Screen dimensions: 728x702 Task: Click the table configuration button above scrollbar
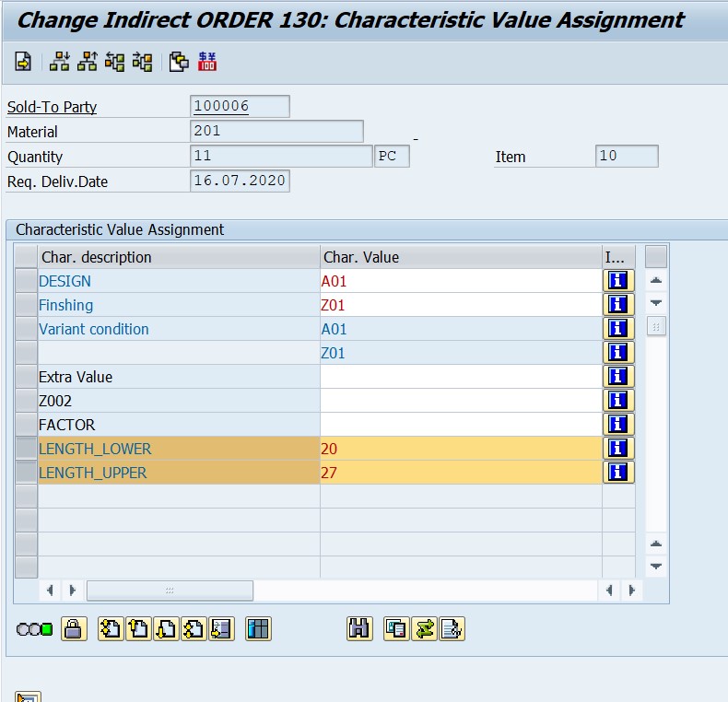click(656, 257)
